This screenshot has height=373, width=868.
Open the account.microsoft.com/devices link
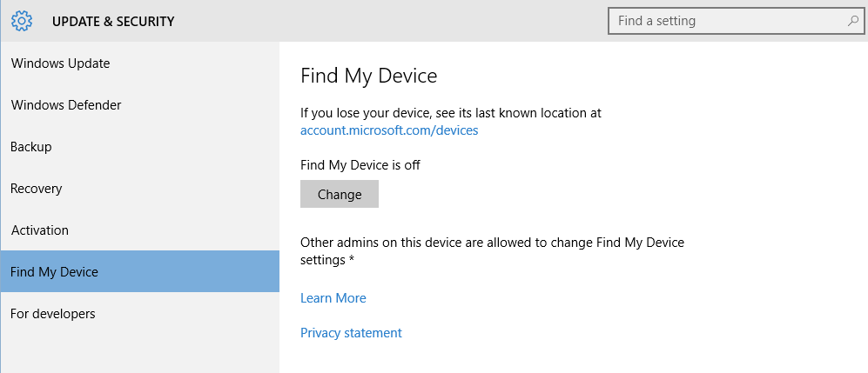389,130
